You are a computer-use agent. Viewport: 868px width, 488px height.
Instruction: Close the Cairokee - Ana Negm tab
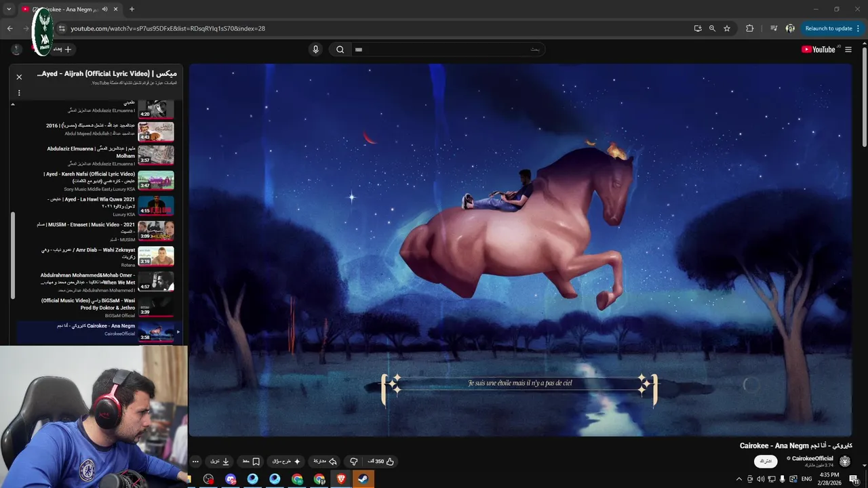pos(115,9)
